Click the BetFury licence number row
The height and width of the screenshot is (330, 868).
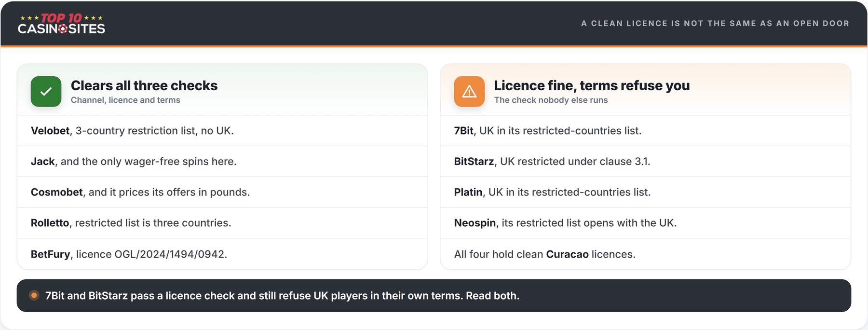click(222, 254)
